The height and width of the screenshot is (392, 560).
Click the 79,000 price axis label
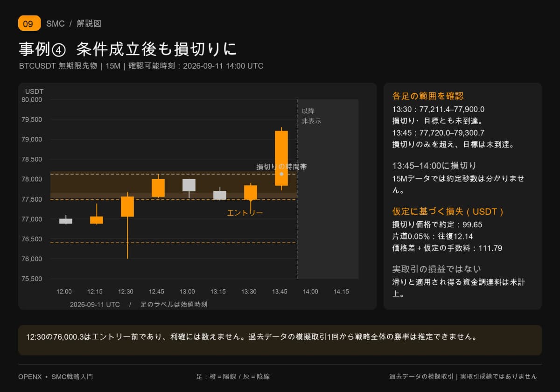(32, 140)
